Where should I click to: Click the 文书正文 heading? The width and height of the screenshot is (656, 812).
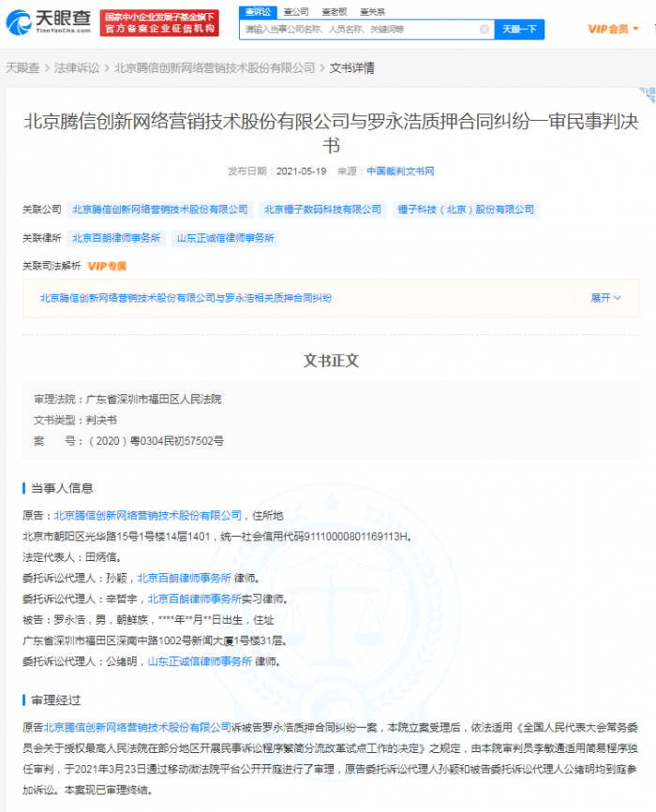point(331,361)
